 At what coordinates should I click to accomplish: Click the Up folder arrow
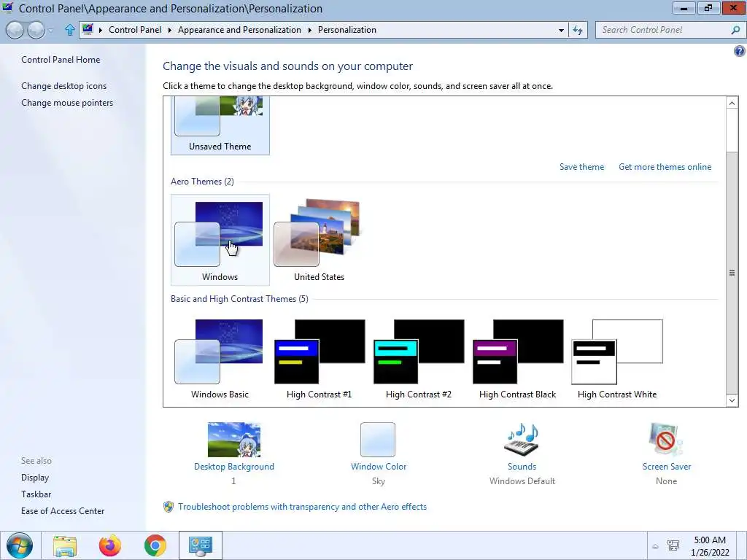point(69,30)
